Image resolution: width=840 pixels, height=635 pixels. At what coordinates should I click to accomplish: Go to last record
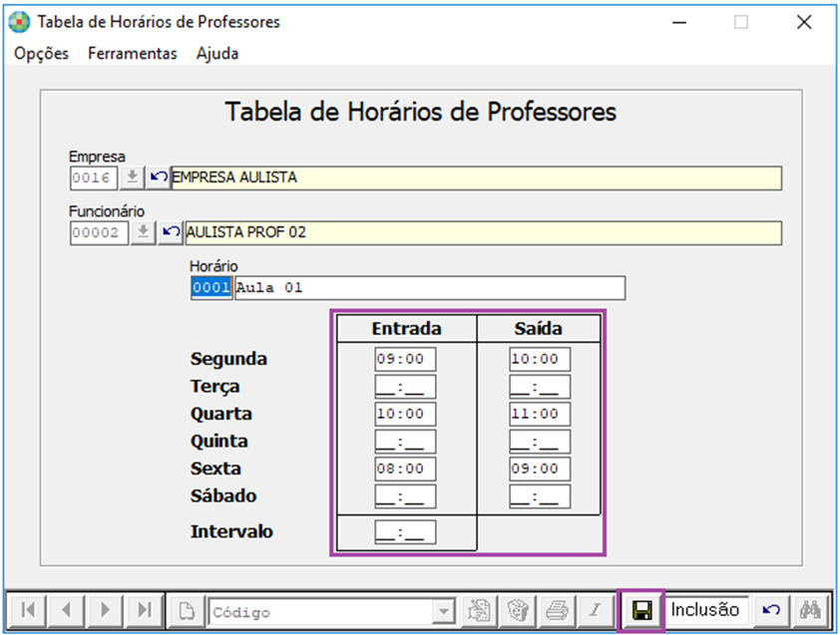click(x=144, y=610)
